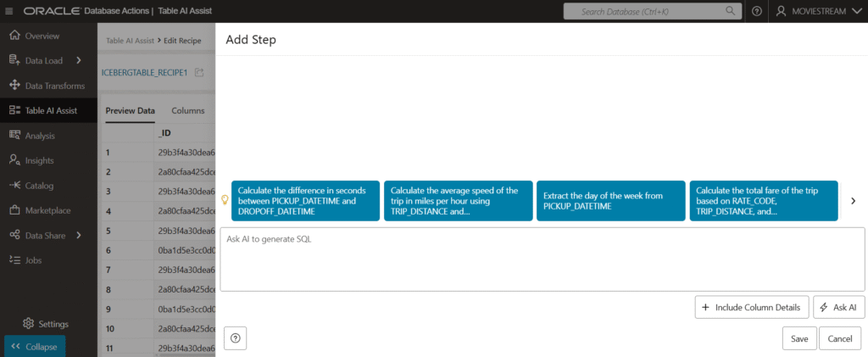The image size is (868, 357).
Task: Click the help question mark in header
Action: click(757, 11)
